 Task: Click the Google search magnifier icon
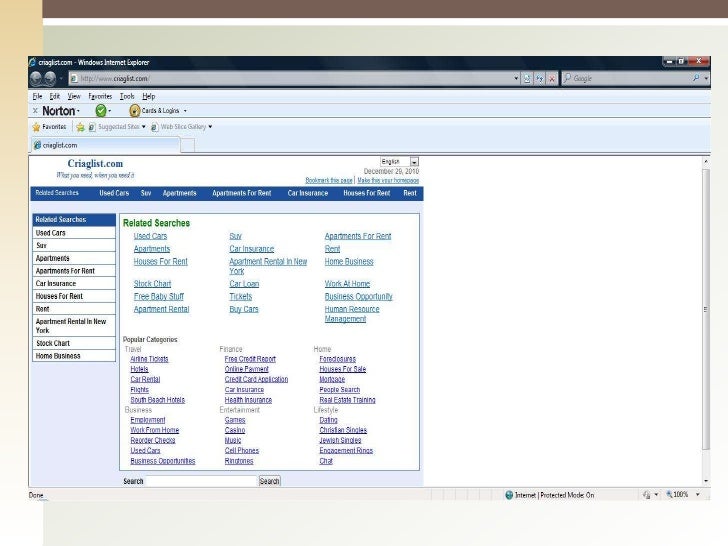[696, 78]
